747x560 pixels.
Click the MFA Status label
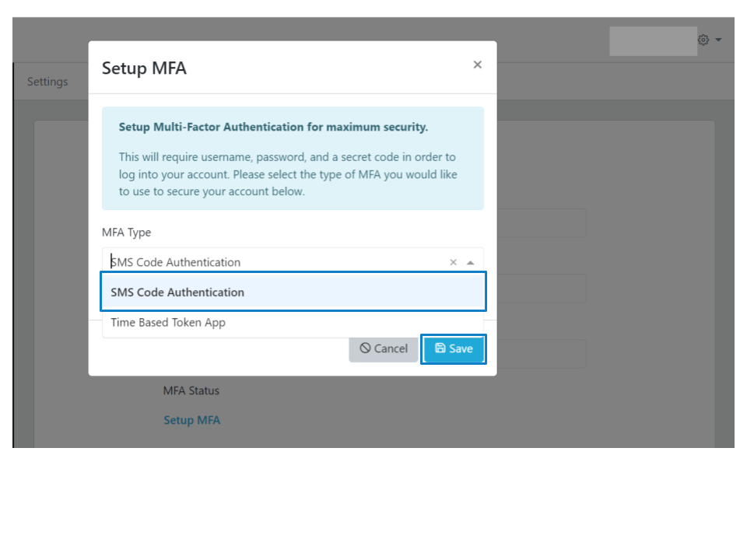point(191,390)
